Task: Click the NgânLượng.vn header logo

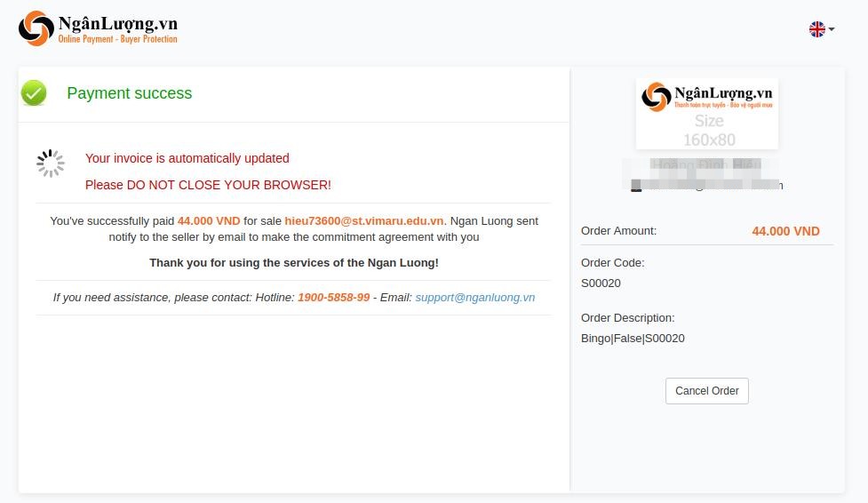Action: point(98,28)
